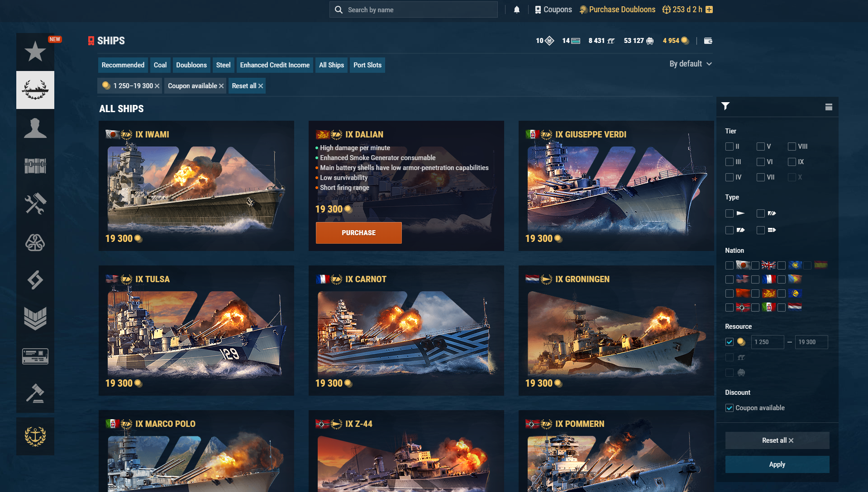Select the Enhanced Credit Income tab
868x492 pixels.
coord(274,65)
